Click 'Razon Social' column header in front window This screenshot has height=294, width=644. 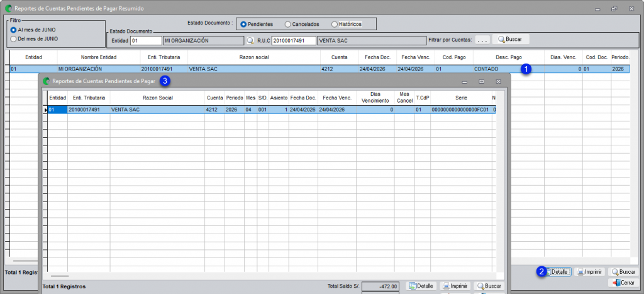pyautogui.click(x=158, y=98)
